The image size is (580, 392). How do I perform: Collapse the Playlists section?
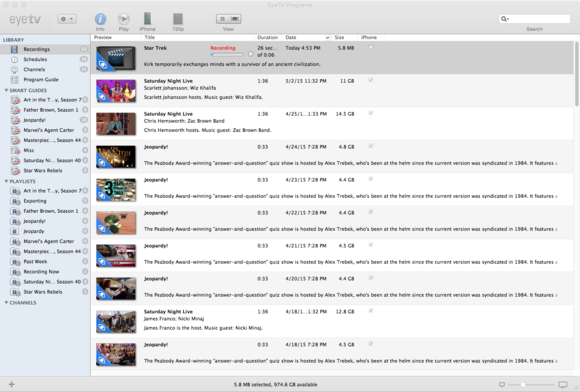[6, 181]
